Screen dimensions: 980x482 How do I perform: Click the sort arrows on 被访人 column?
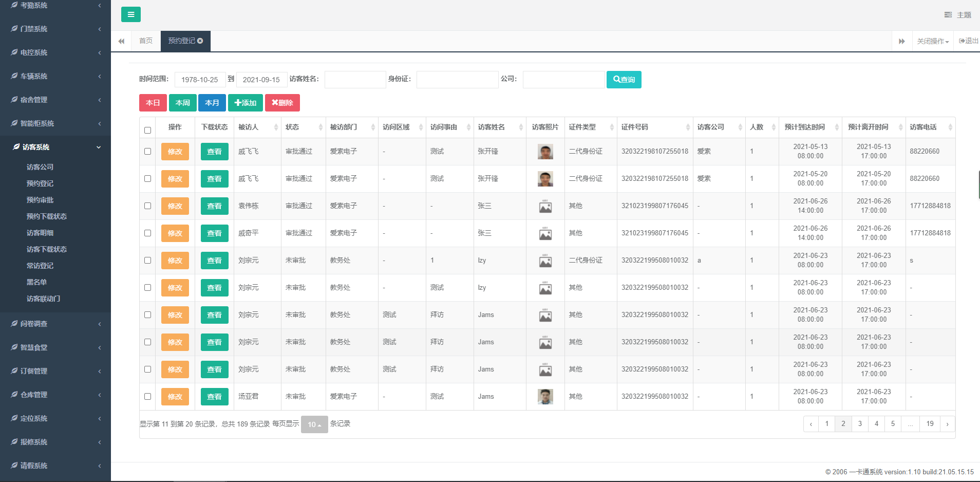(x=276, y=127)
